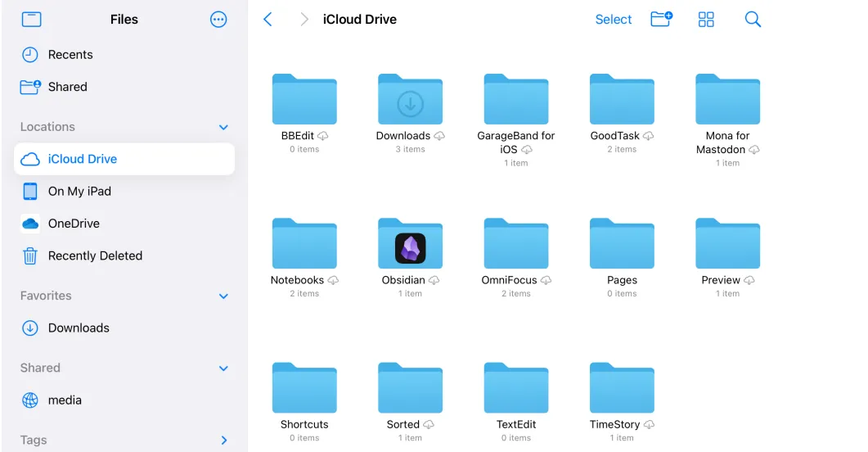Open the Obsidian folder
The height and width of the screenshot is (452, 868).
pyautogui.click(x=410, y=244)
